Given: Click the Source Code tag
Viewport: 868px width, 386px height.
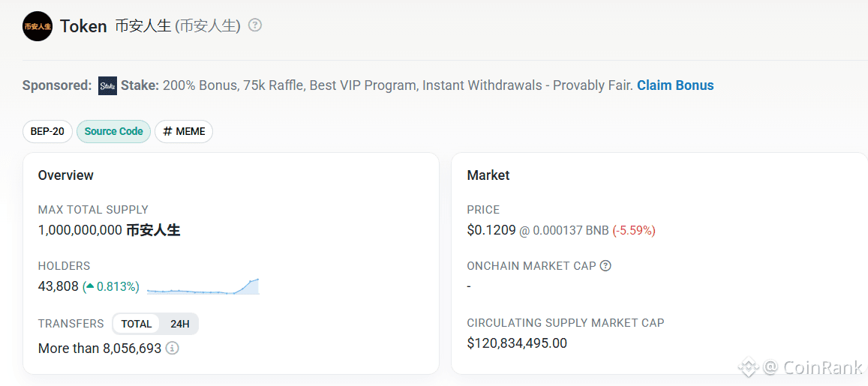Looking at the screenshot, I should 113,131.
